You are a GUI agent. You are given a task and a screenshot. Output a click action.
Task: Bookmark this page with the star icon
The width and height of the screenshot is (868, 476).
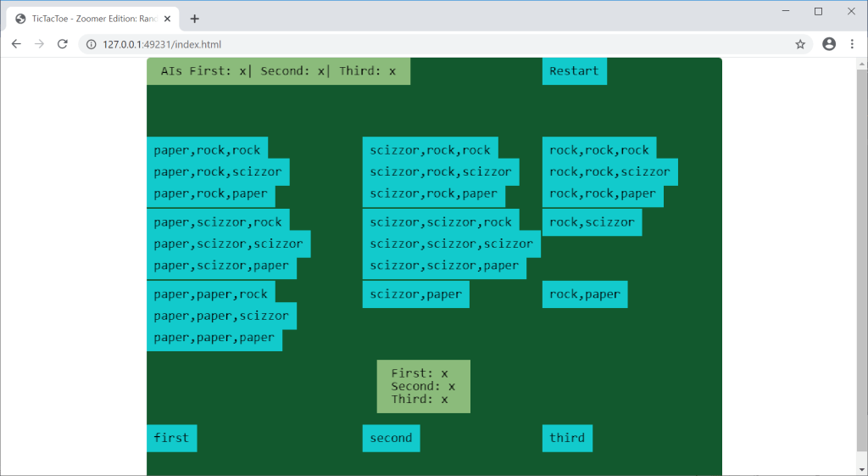(x=799, y=44)
